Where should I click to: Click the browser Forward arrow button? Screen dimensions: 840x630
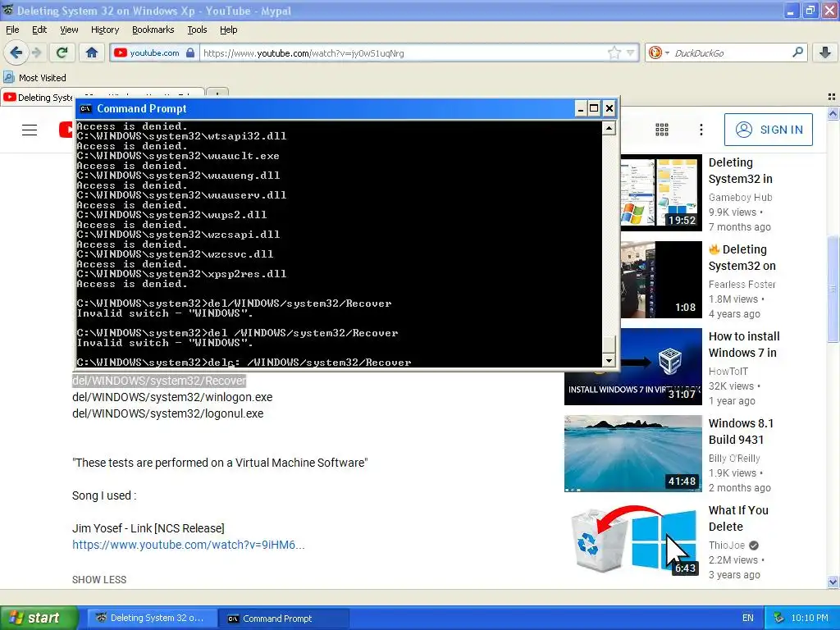(x=36, y=52)
